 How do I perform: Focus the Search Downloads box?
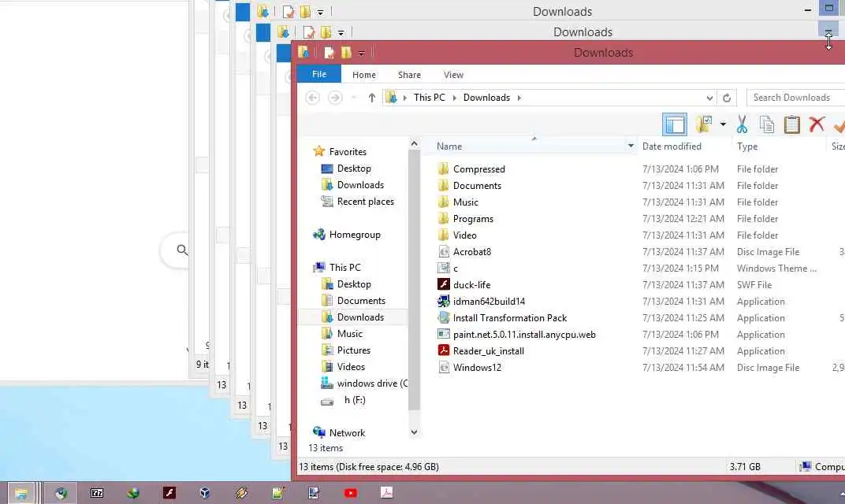(x=795, y=98)
